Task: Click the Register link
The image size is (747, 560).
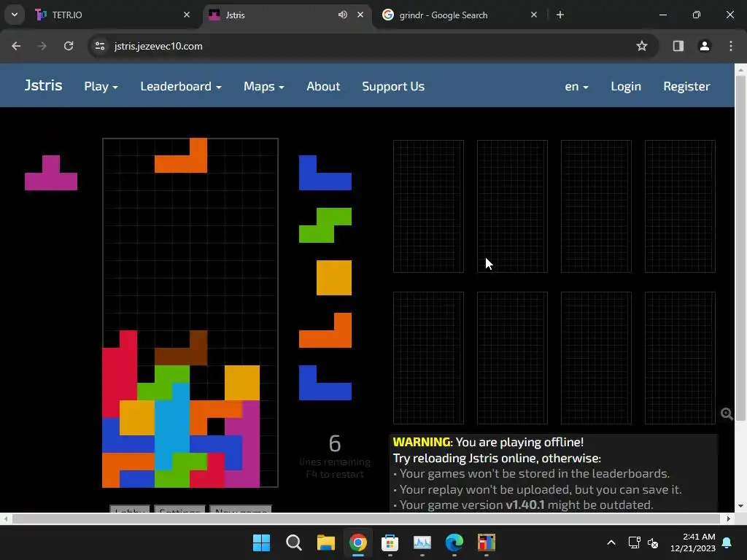Action: [x=686, y=86]
